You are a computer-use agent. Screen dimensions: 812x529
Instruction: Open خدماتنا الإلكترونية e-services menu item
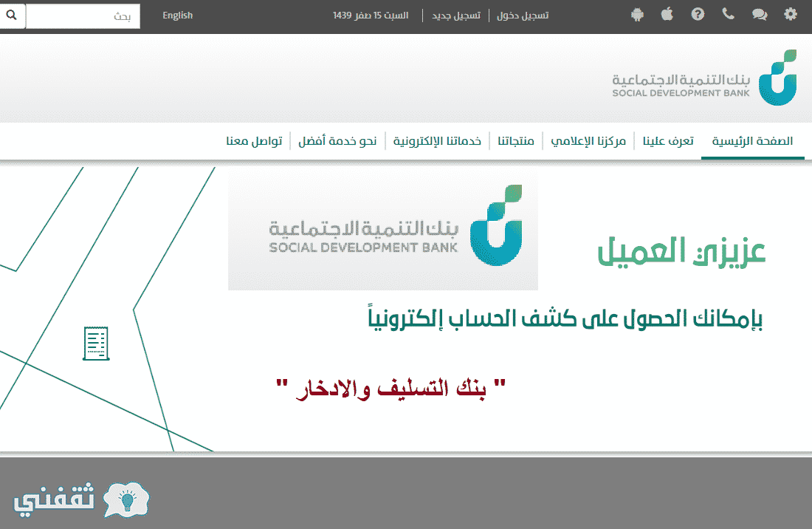coord(437,141)
